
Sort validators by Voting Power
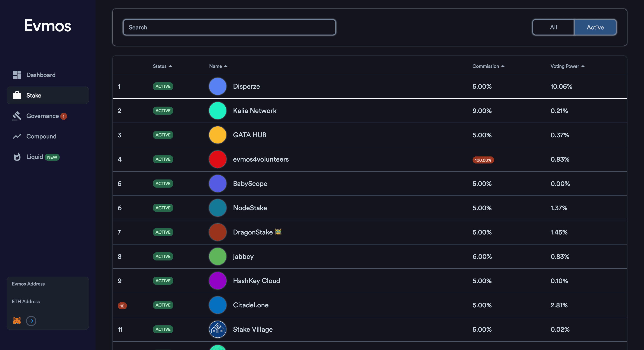[x=567, y=66]
